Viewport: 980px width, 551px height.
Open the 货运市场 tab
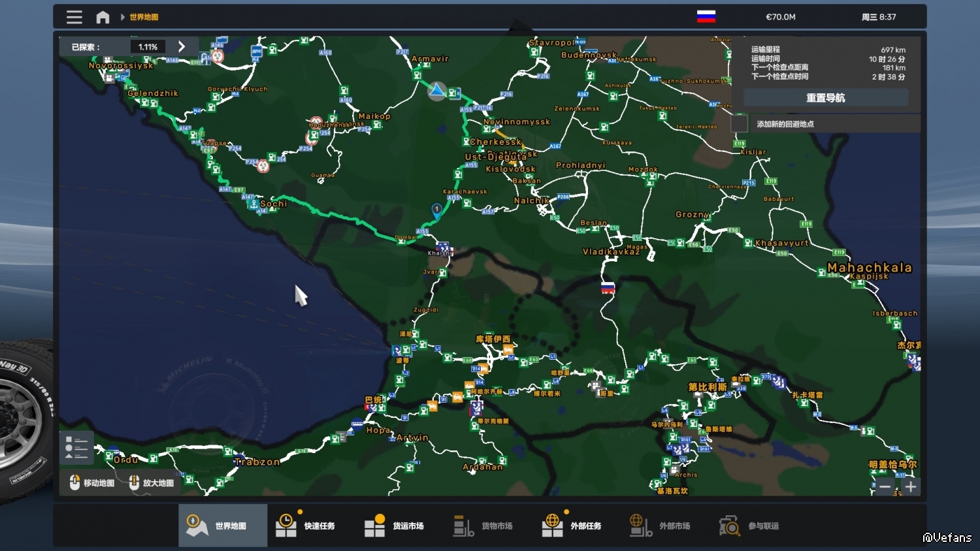click(394, 526)
